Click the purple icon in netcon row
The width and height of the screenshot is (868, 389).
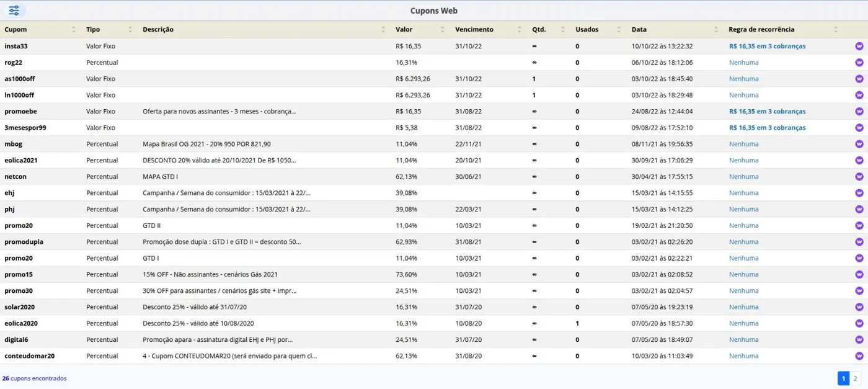[859, 177]
